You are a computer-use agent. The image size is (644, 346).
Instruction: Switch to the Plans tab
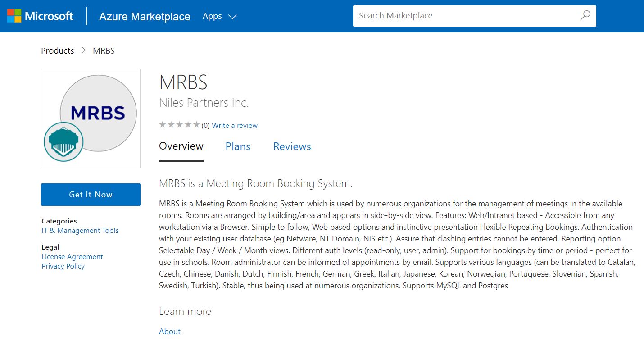pyautogui.click(x=238, y=147)
